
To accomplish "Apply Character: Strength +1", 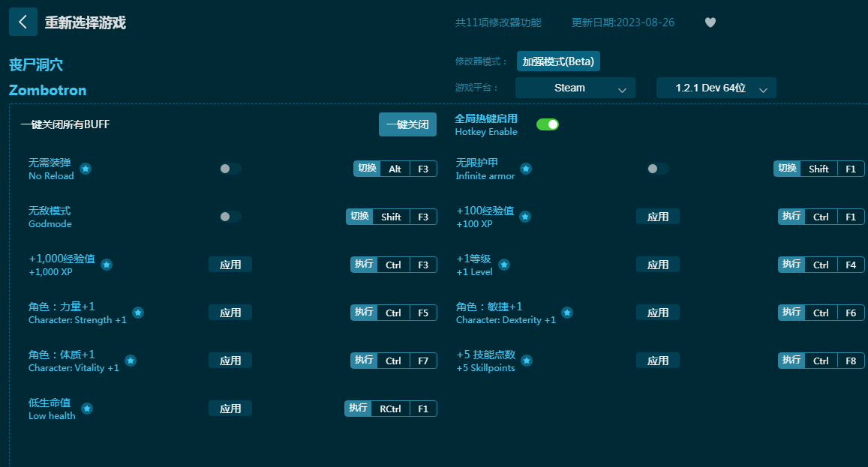I will [230, 313].
